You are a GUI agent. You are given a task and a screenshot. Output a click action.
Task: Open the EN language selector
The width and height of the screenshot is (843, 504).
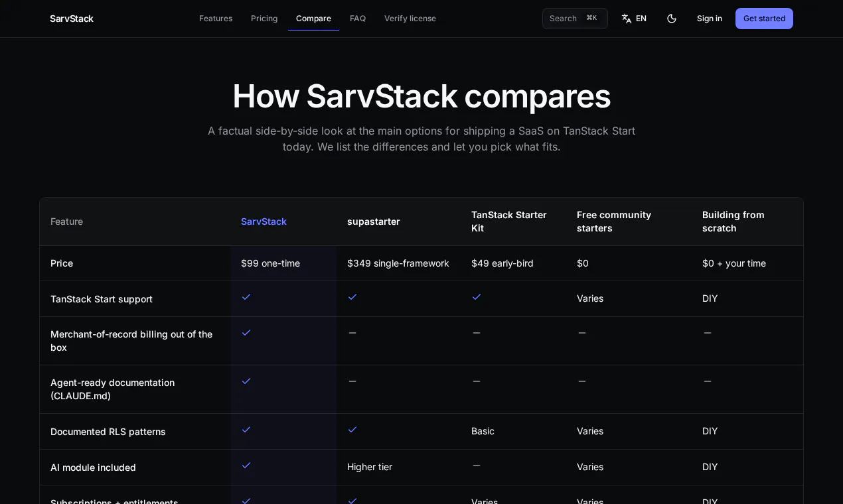click(634, 19)
